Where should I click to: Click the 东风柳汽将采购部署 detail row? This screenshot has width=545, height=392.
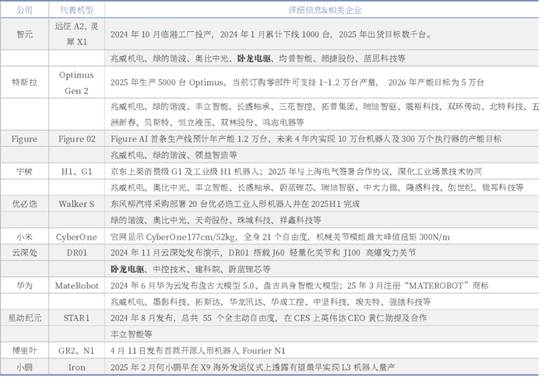pos(321,204)
